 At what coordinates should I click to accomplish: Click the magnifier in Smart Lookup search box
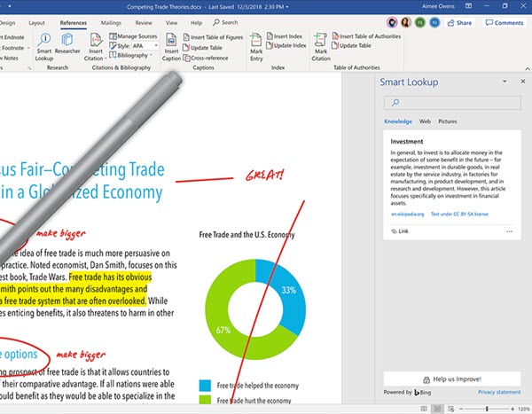coord(395,103)
